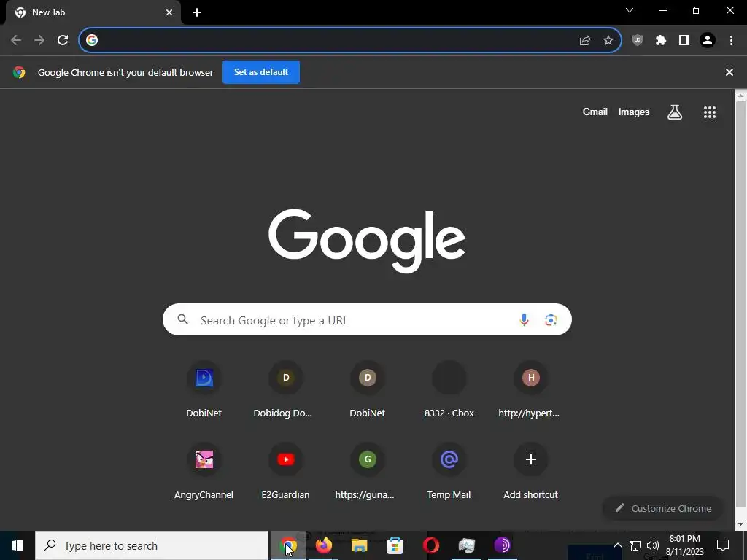Click Add shortcut plus tile
Screen dimensions: 747x560
(531, 472)
